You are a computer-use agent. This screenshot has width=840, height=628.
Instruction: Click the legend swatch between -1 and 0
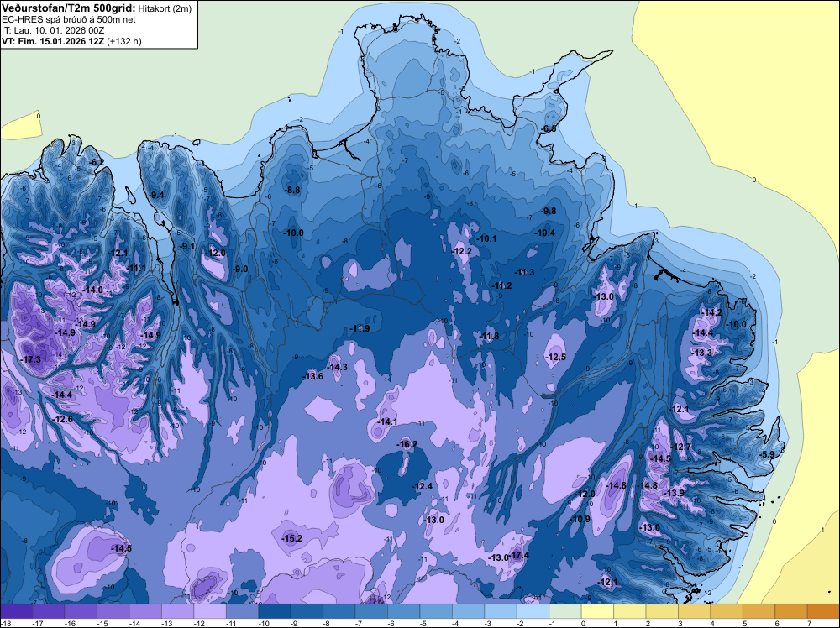(565, 611)
